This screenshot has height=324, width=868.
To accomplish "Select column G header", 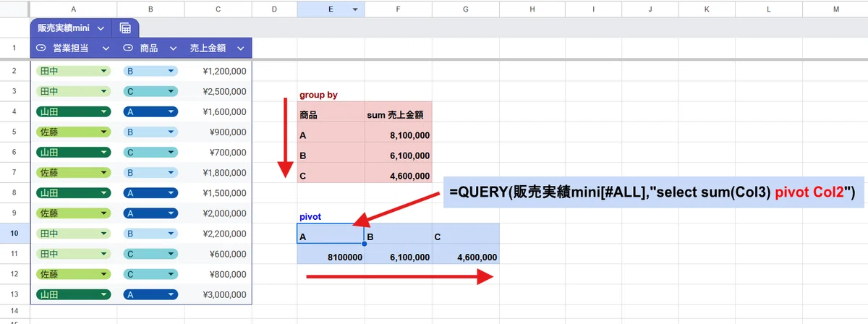I will tap(465, 9).
